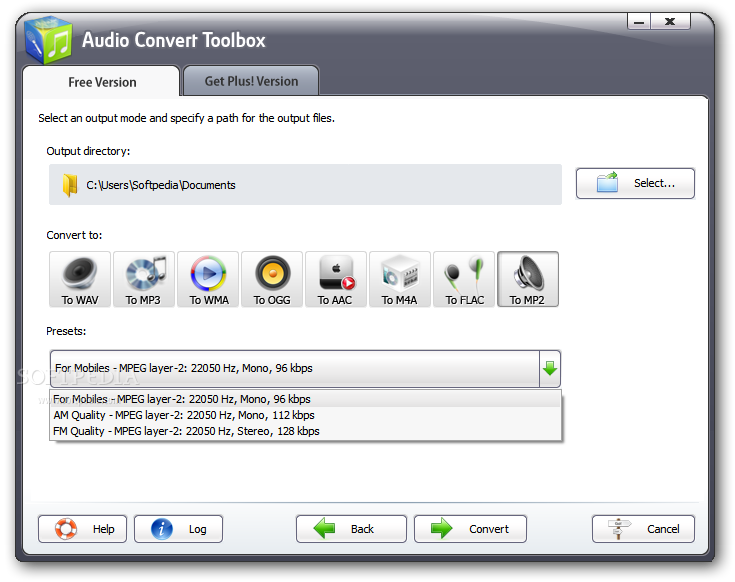This screenshot has width=735, height=582.
Task: Start conversion with the Convert button
Action: 470,529
